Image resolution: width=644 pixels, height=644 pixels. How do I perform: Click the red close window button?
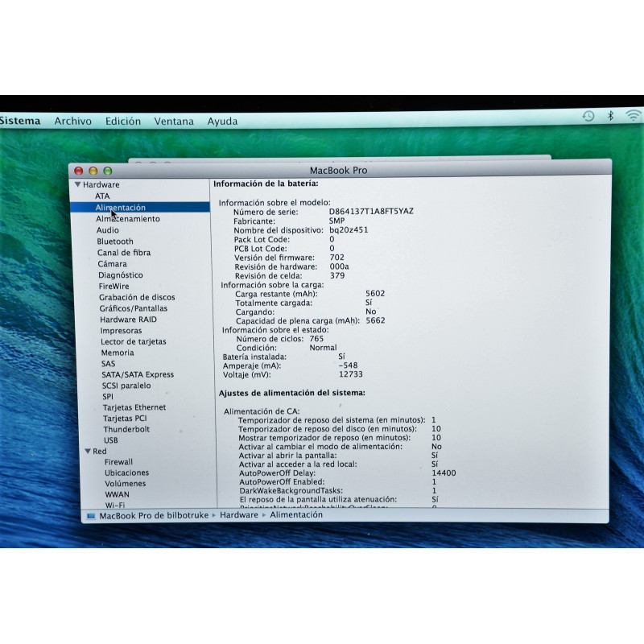79,171
